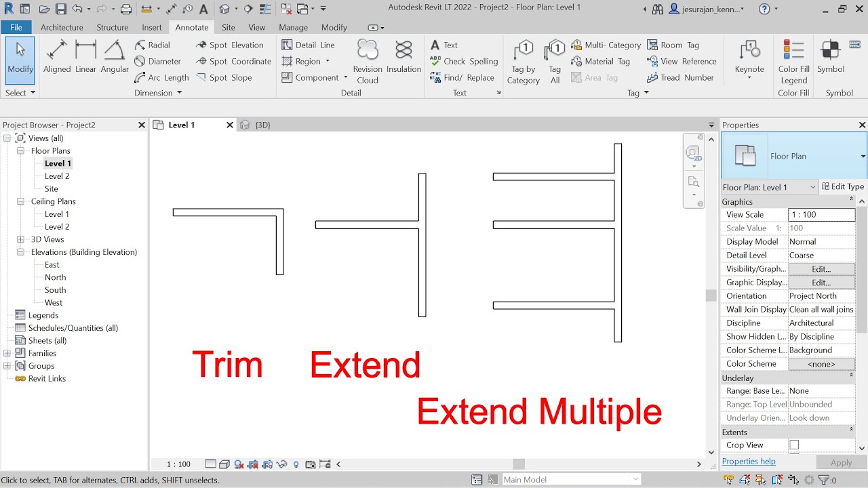Open Find/Replace text tool
Screen dimensions: 868x488
pos(462,77)
